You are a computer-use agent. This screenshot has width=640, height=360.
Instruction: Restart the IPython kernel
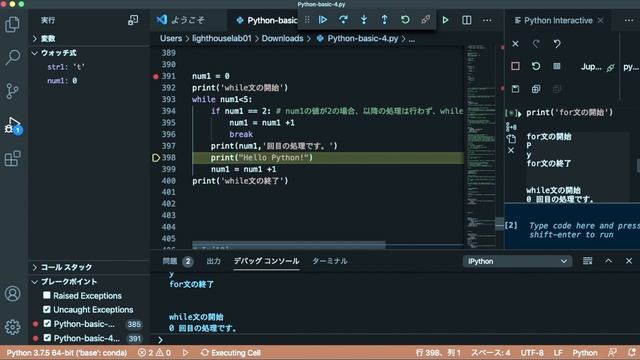(x=536, y=66)
